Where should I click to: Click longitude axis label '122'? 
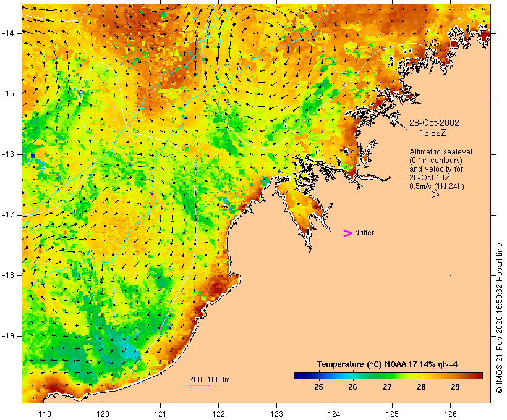coord(219,414)
